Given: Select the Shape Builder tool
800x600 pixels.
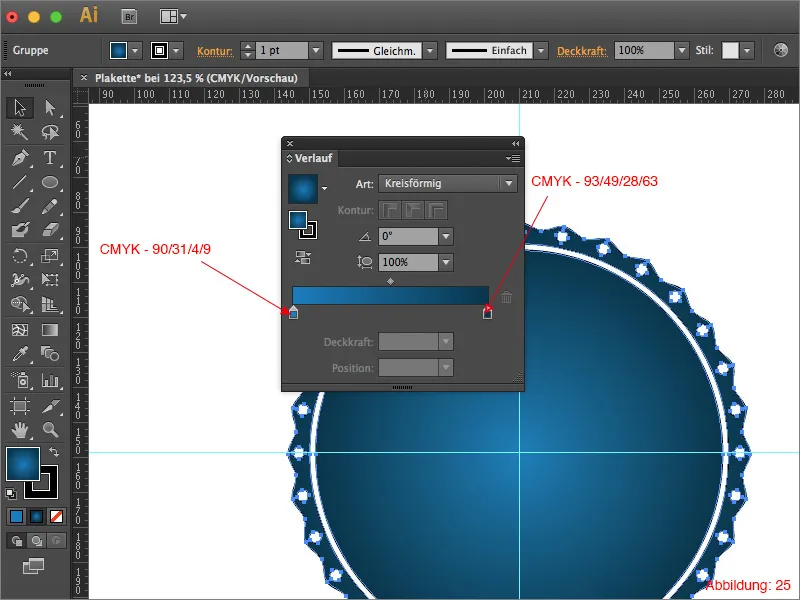Looking at the screenshot, I should tap(20, 304).
